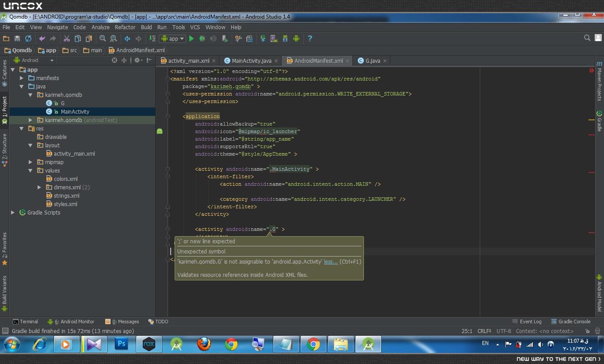Close the AndroidManifest.xml tab
This screenshot has width=604, height=364.
point(348,61)
